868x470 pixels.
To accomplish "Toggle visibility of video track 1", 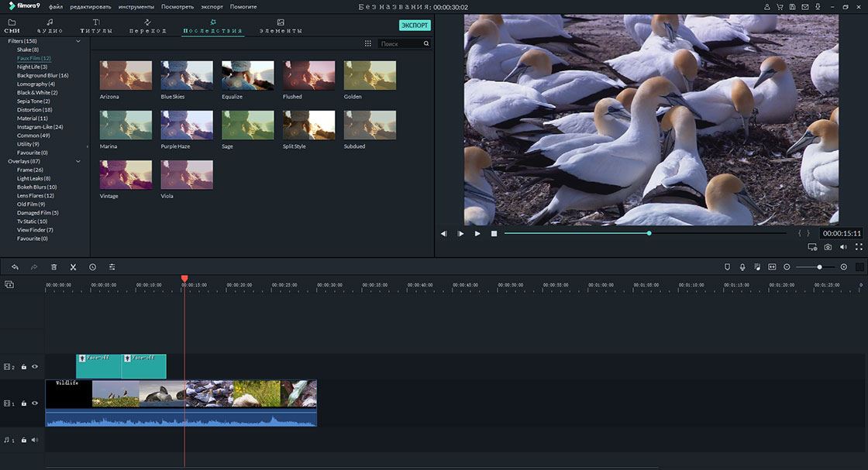I will [34, 403].
